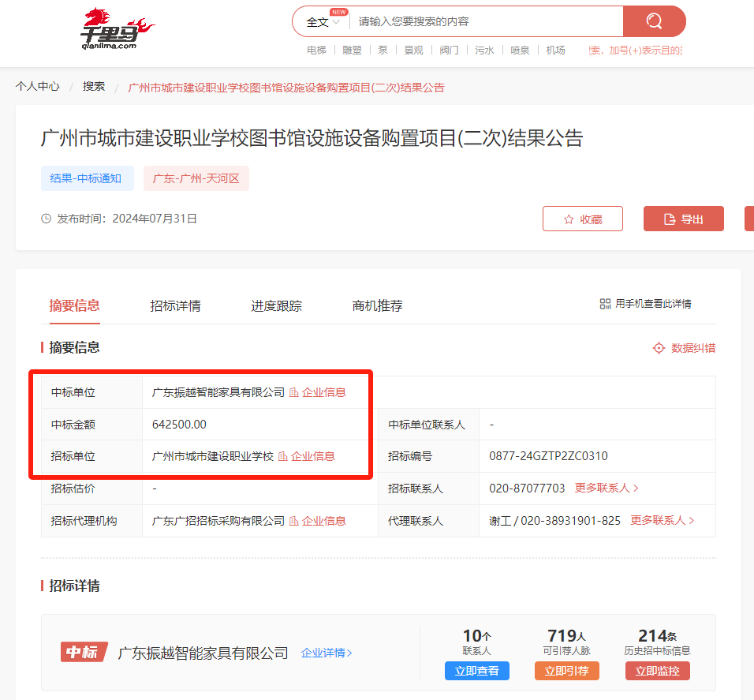Viewport: 754px width, 700px height.
Task: Click the 结果-中标通知 tag
Action: (x=87, y=178)
